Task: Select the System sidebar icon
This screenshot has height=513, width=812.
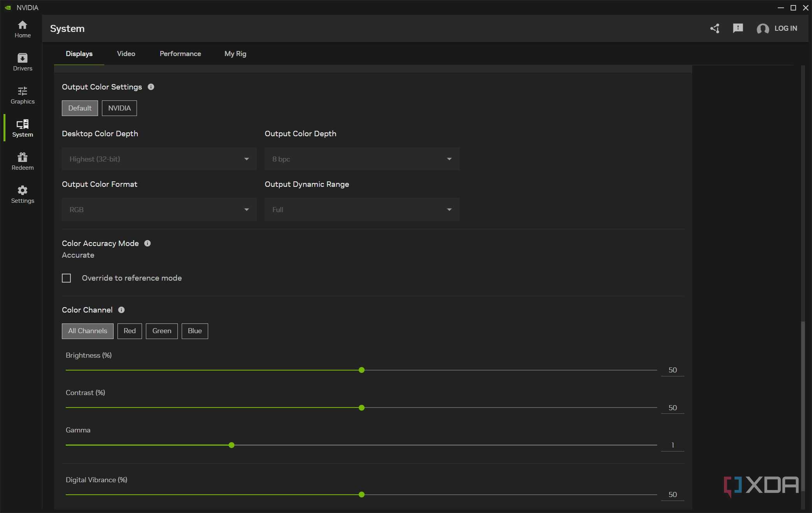Action: [x=23, y=124]
